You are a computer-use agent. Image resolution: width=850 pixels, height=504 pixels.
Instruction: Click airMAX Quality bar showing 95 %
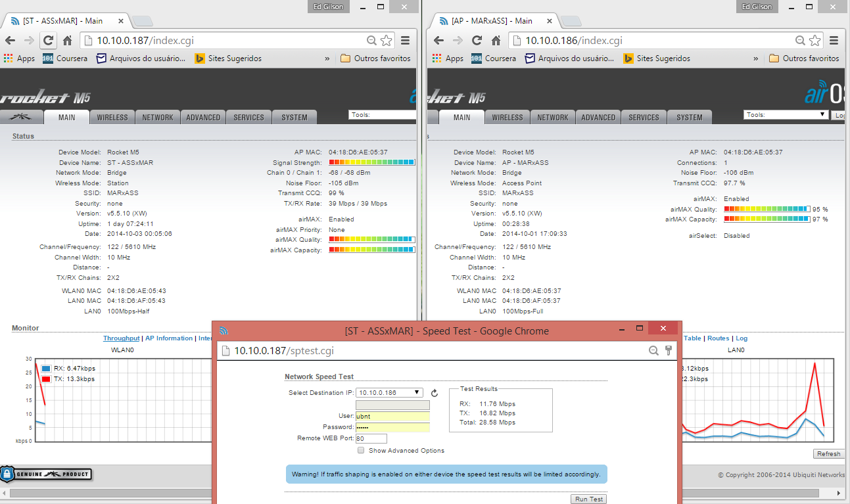click(767, 209)
